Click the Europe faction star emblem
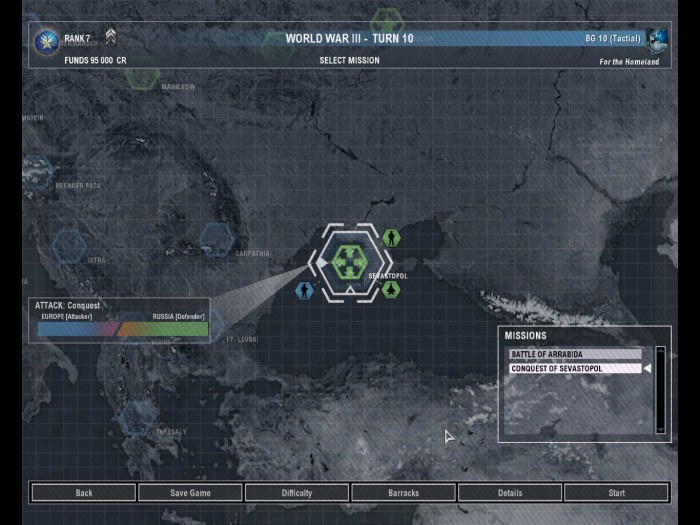Viewport: 700px width, 525px height. coord(47,42)
